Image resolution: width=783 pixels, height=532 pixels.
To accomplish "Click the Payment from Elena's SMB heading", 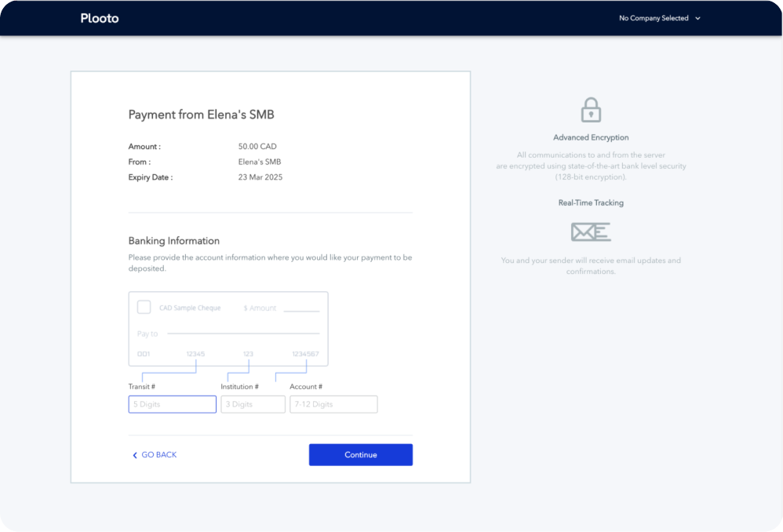I will (202, 115).
